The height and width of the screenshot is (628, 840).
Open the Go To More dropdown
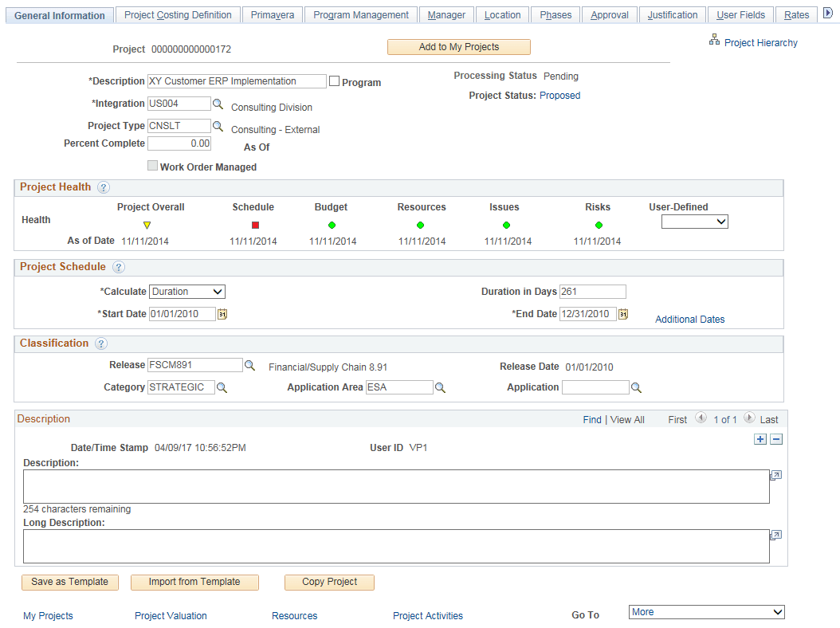click(x=706, y=611)
